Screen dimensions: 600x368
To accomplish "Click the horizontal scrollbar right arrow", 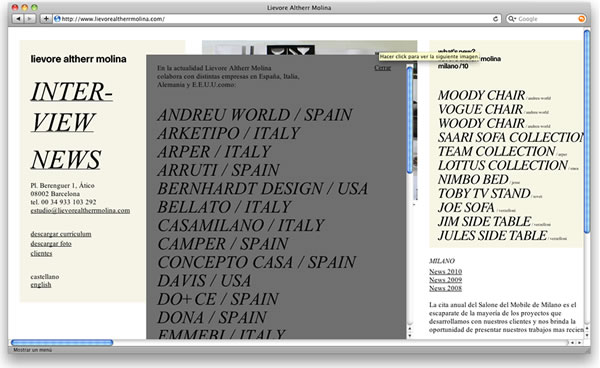I will [x=579, y=343].
